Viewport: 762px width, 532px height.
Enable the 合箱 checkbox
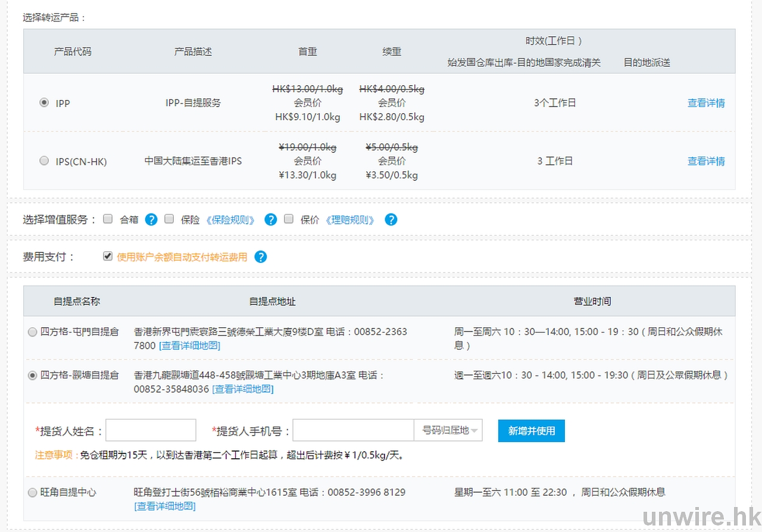108,219
